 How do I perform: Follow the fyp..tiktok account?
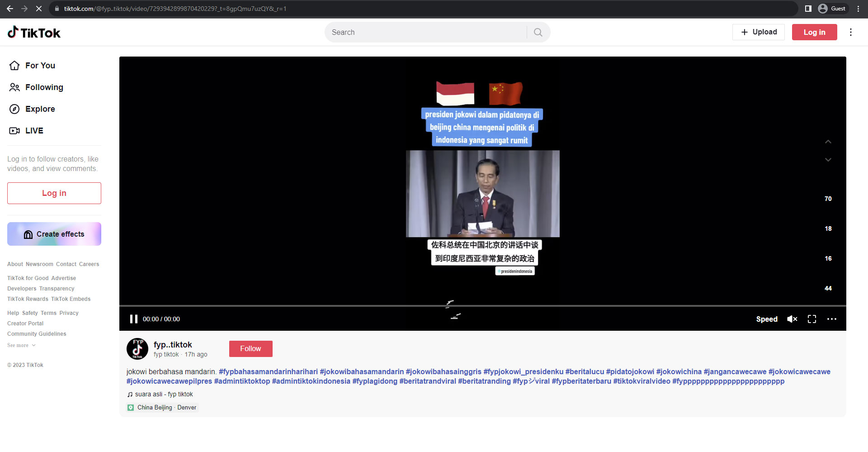pyautogui.click(x=250, y=349)
